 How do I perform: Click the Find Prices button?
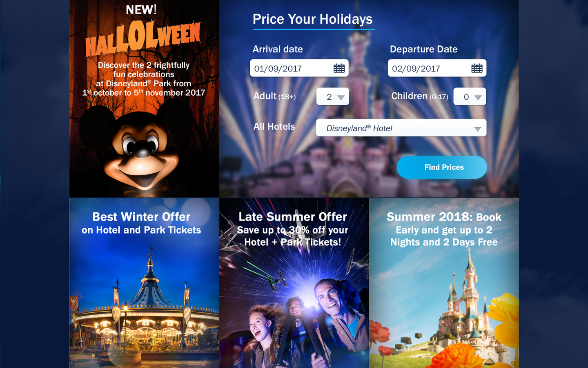[442, 167]
